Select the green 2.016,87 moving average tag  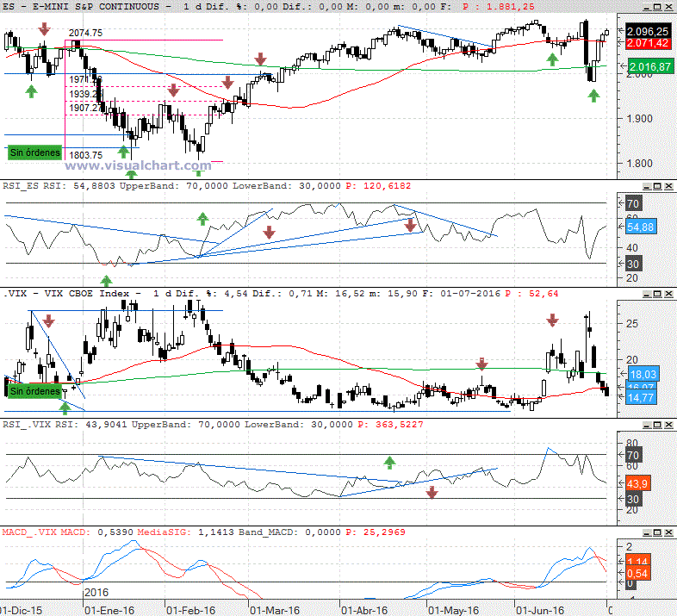tap(649, 66)
